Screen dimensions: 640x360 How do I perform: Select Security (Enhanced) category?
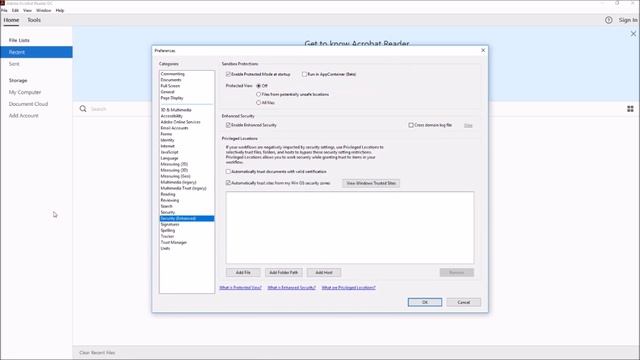pyautogui.click(x=187, y=218)
